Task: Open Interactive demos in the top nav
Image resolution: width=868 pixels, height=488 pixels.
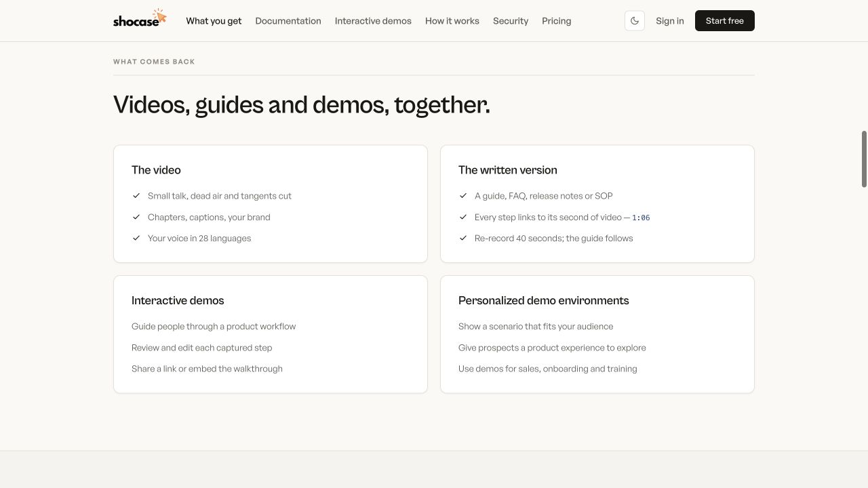Action: click(373, 21)
